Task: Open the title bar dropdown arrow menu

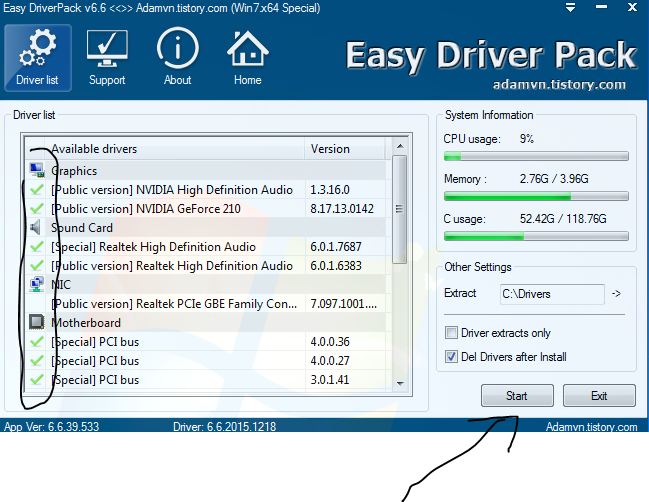Action: (x=570, y=7)
